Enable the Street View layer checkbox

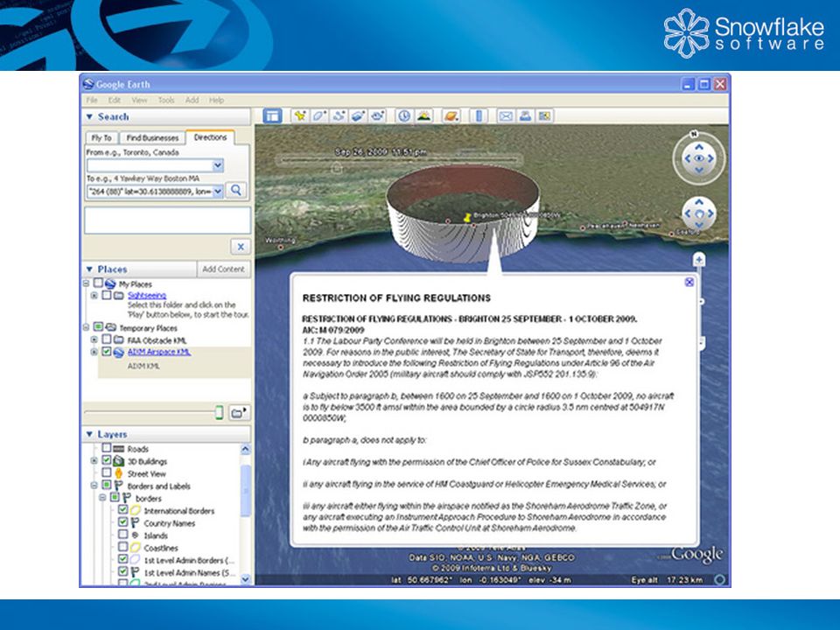click(107, 472)
